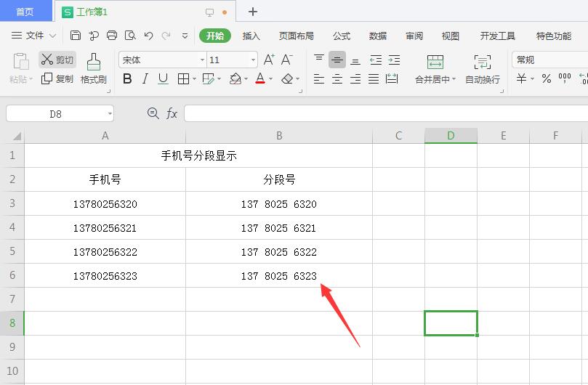Open font name dropdown 宋体
Viewport: 588px width, 385px height.
click(x=202, y=60)
